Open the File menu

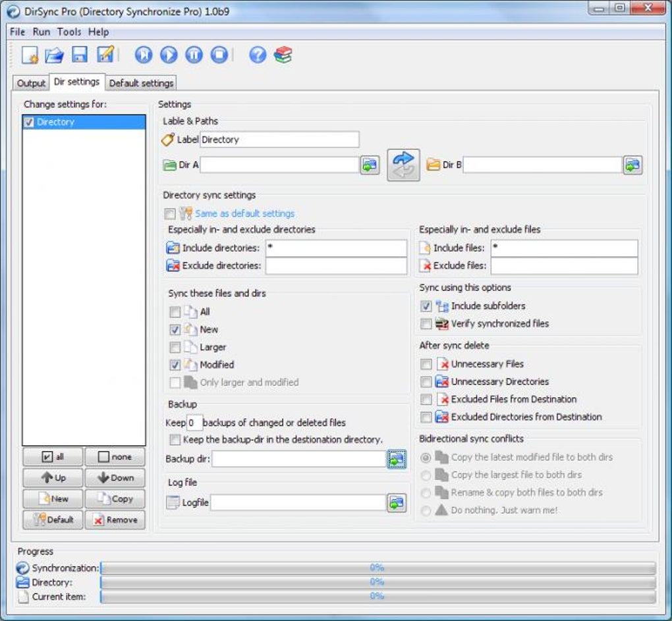[x=18, y=32]
